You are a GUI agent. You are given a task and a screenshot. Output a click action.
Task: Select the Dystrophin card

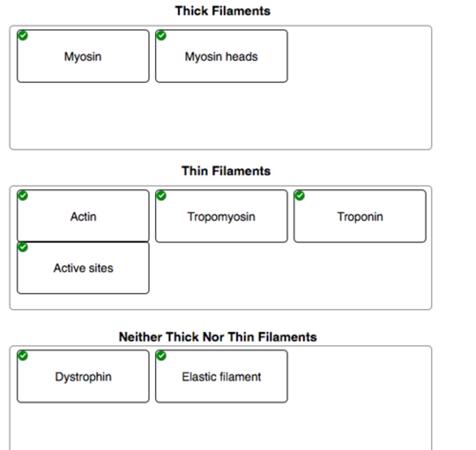click(x=83, y=376)
